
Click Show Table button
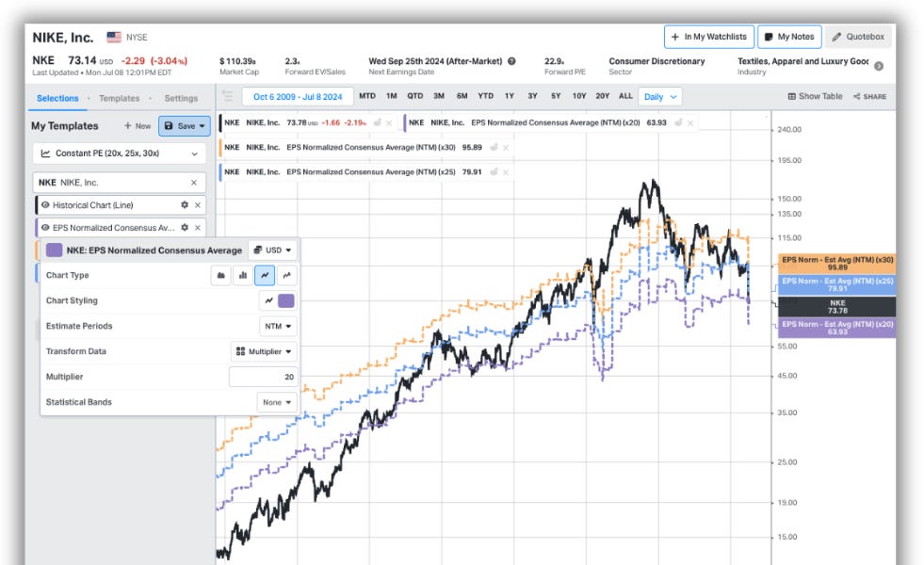click(x=816, y=97)
